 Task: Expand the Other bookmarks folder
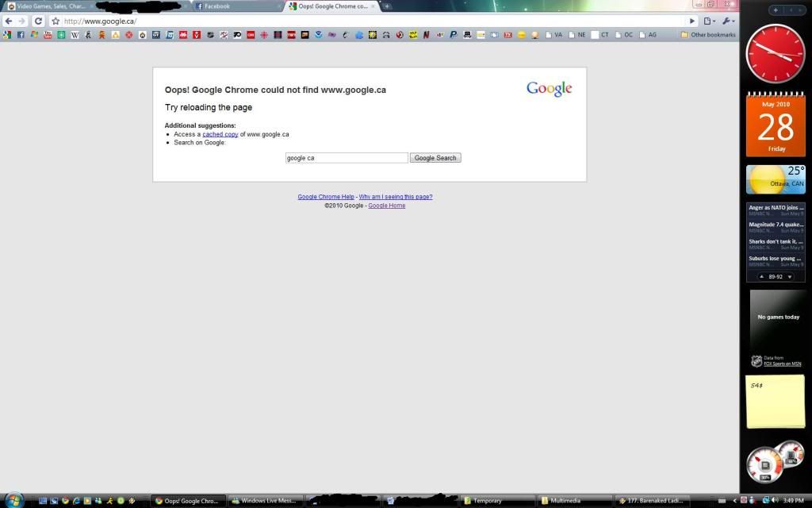pyautogui.click(x=708, y=35)
